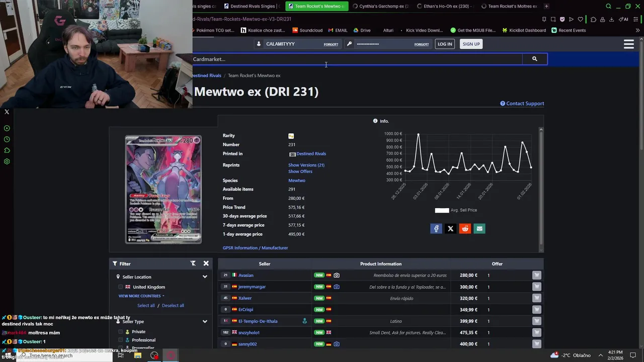Add El-Templo-De-Ithala's 399,99 € offer to cart
The image size is (644, 362).
point(537,321)
